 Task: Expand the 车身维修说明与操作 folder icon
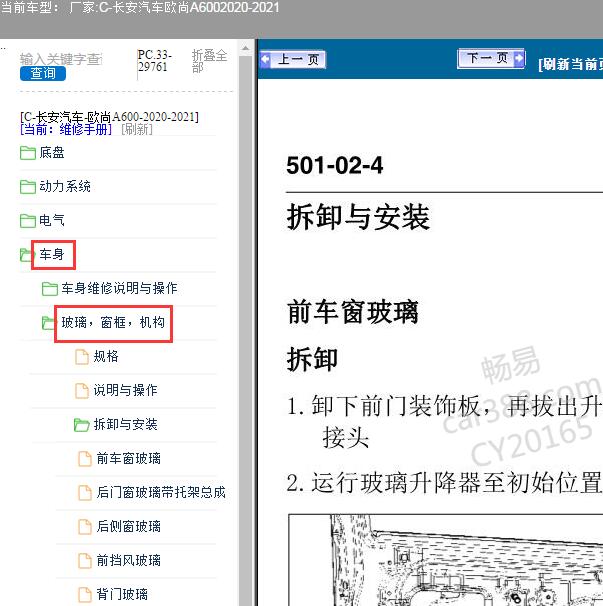(50, 288)
